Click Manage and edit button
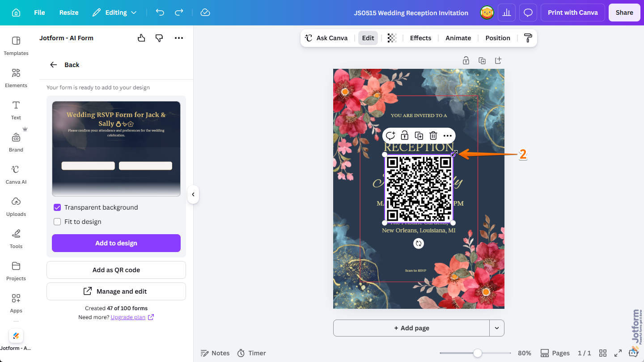 point(116,291)
